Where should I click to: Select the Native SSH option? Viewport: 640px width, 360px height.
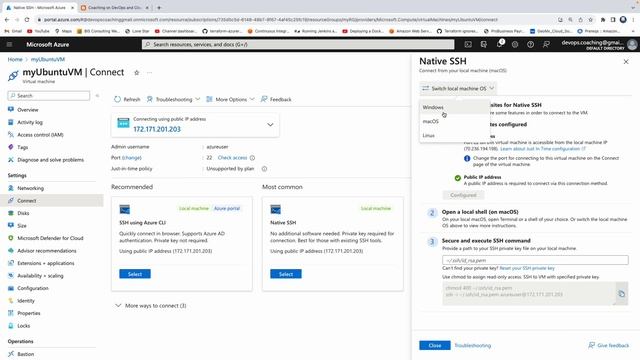(x=286, y=274)
